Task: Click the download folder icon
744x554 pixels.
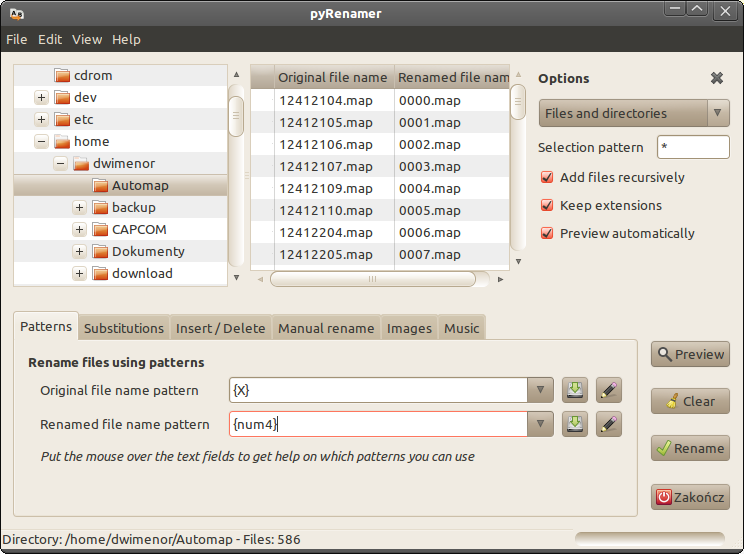Action: click(x=100, y=273)
